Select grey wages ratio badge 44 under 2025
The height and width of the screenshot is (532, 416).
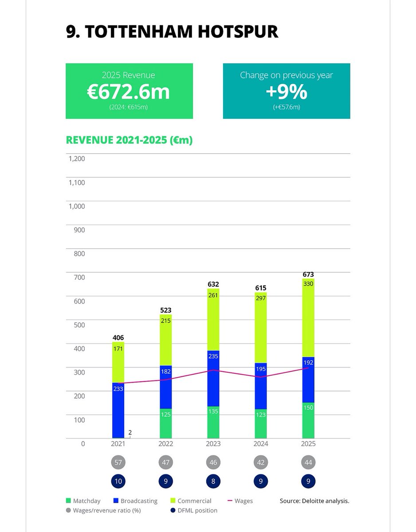(309, 462)
